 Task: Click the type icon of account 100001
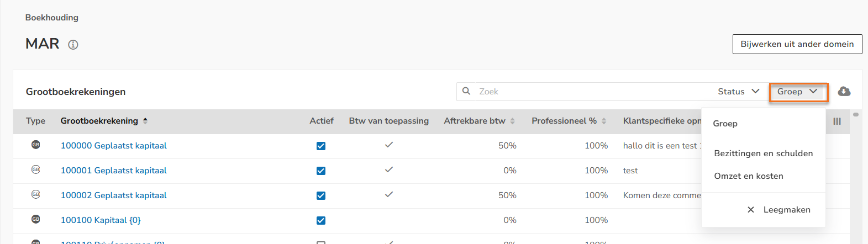click(x=36, y=169)
